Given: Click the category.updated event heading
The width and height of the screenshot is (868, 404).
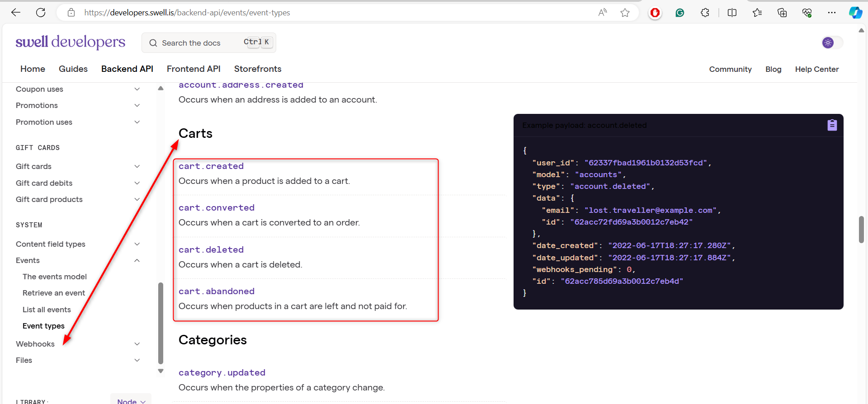Looking at the screenshot, I should click(x=222, y=373).
